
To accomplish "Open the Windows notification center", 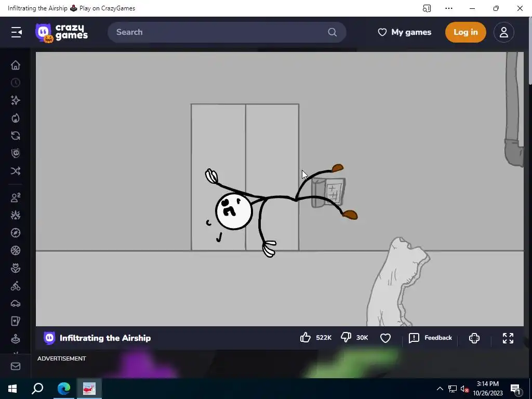I will [x=515, y=389].
